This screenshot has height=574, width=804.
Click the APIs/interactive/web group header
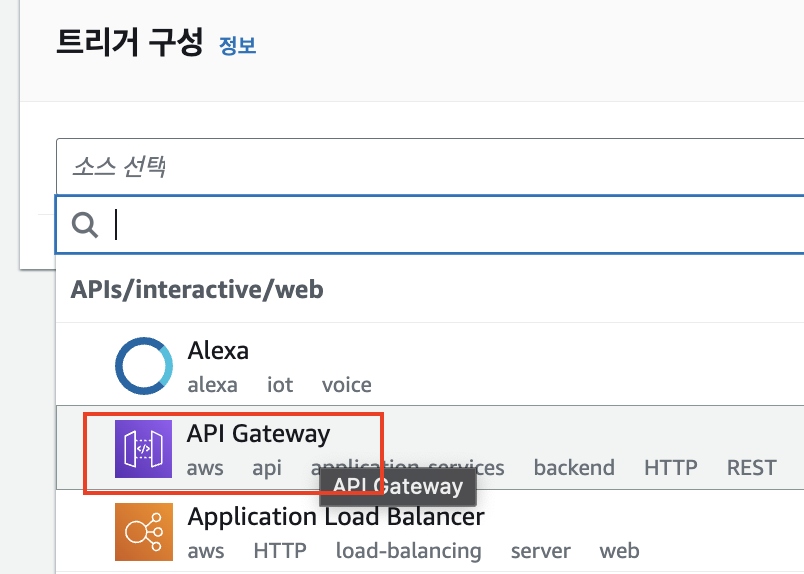tap(197, 289)
